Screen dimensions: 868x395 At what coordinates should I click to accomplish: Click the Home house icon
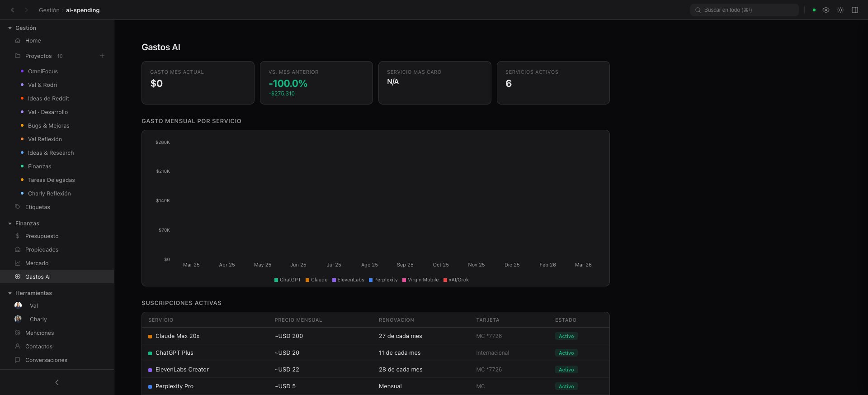[18, 41]
